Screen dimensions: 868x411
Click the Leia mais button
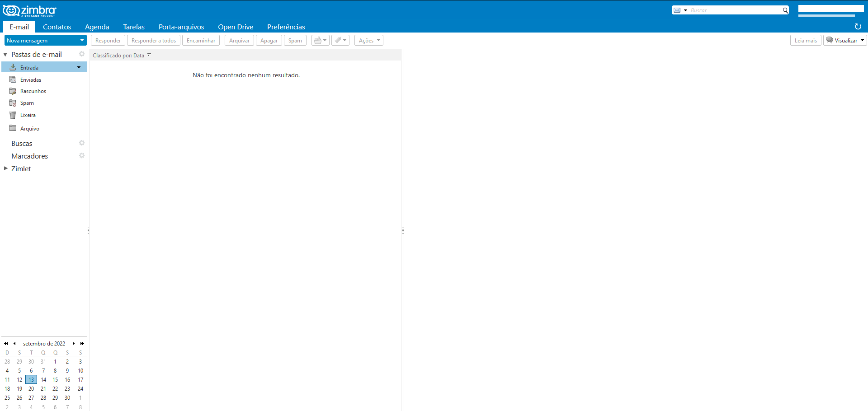click(x=806, y=41)
